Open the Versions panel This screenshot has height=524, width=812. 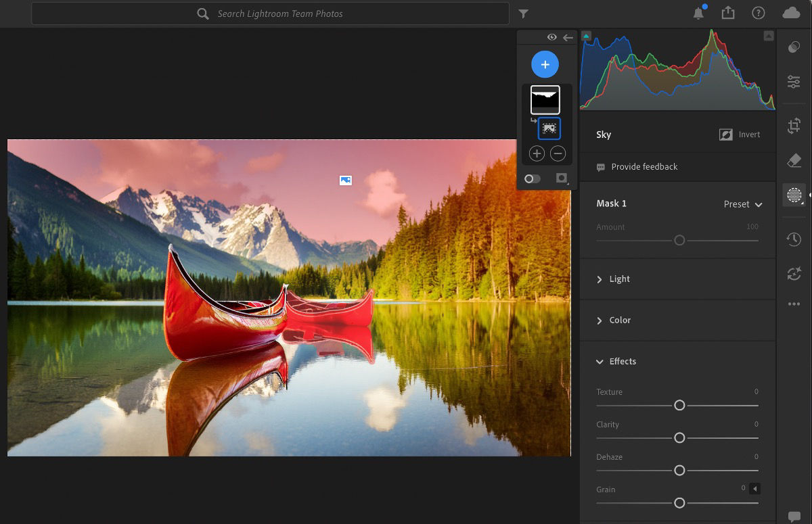(x=794, y=274)
